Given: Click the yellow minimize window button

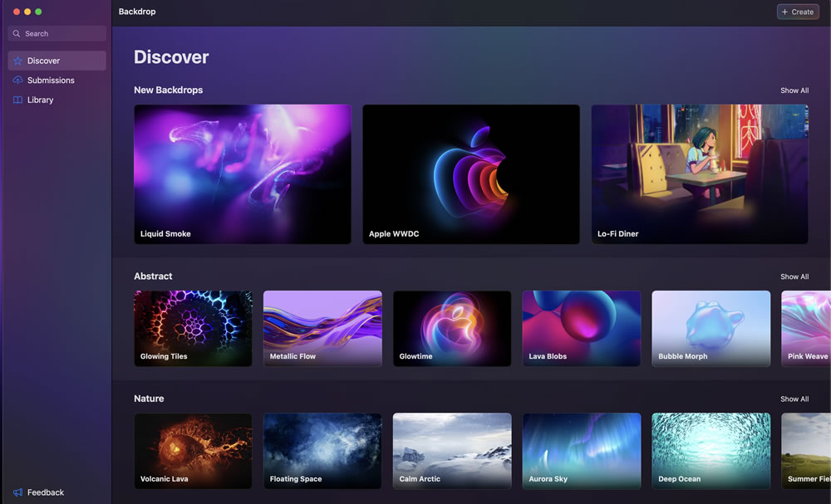Looking at the screenshot, I should [27, 12].
